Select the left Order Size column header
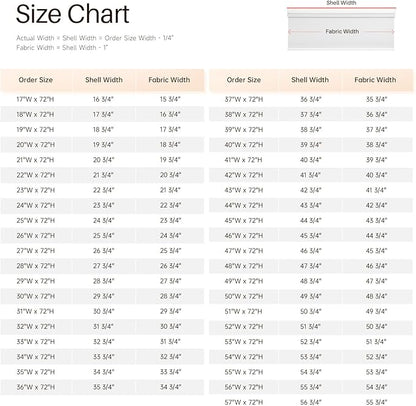 click(x=36, y=80)
